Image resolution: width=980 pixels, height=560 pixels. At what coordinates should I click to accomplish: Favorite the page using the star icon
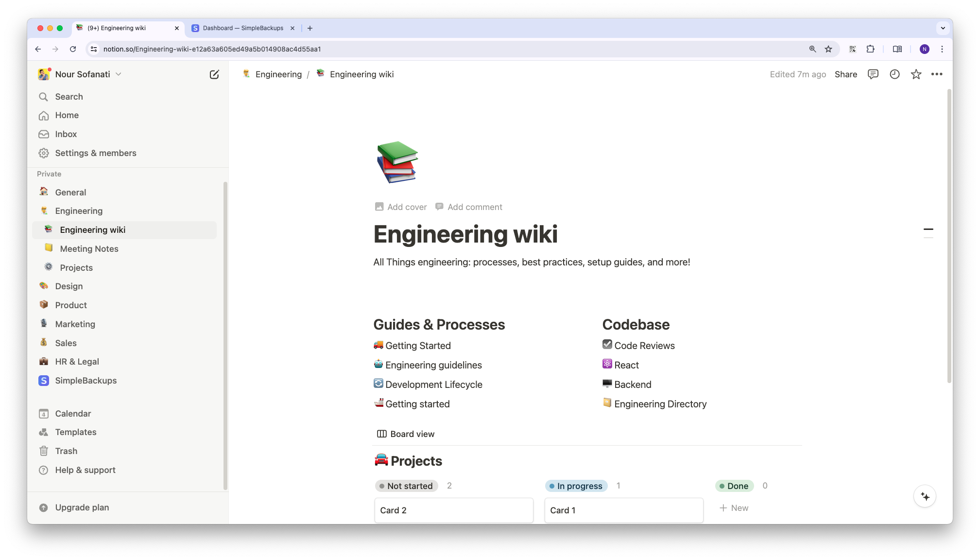pos(916,74)
